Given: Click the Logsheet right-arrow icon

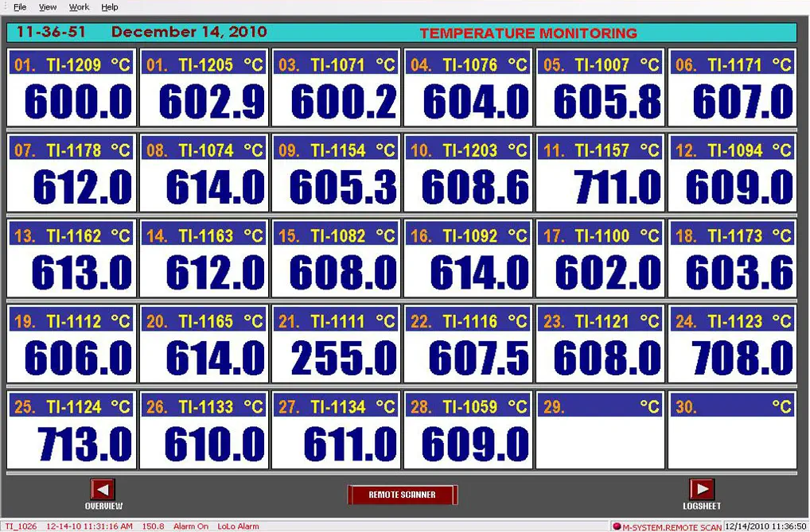Looking at the screenshot, I should click(701, 489).
